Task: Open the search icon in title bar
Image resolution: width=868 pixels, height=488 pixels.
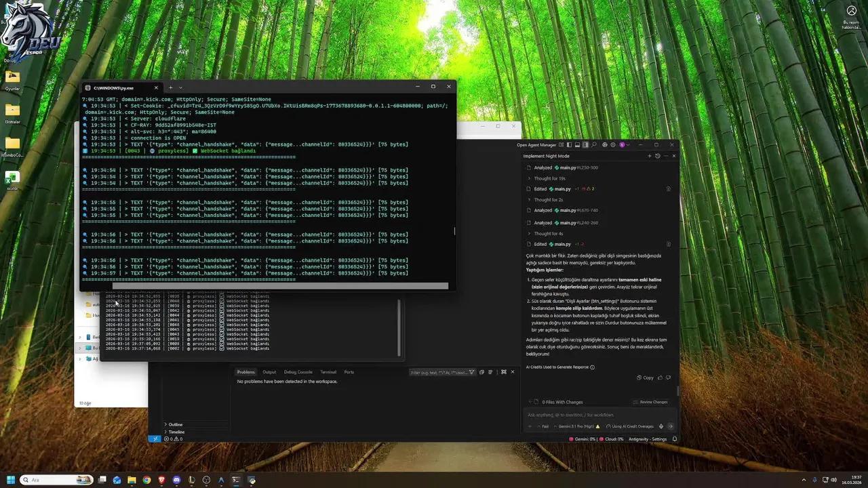Action: (594, 144)
